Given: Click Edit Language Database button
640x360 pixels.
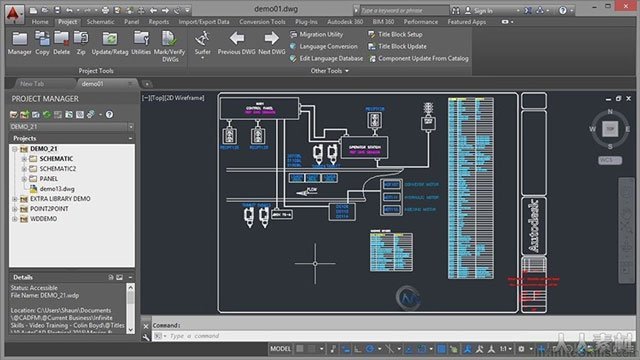Looking at the screenshot, I should pyautogui.click(x=326, y=59).
